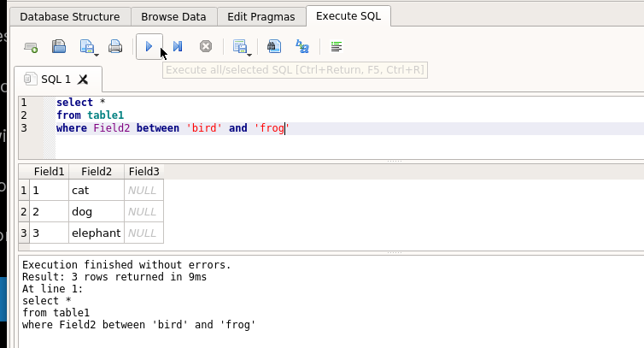Place cursor on 'select *' editor line
This screenshot has width=644, height=348.
[x=81, y=102]
